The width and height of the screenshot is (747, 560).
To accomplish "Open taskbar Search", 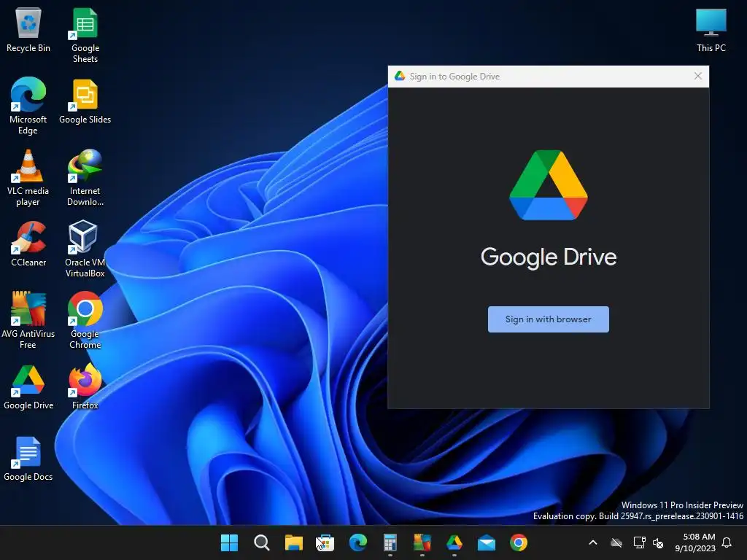I will click(261, 542).
